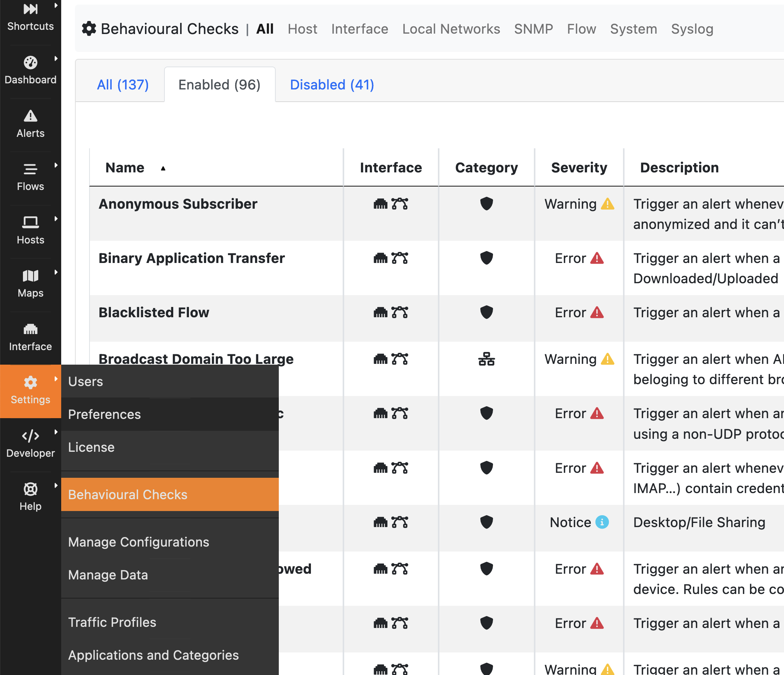Click the network icon for Broadcast Domain Too Large

coord(486,359)
